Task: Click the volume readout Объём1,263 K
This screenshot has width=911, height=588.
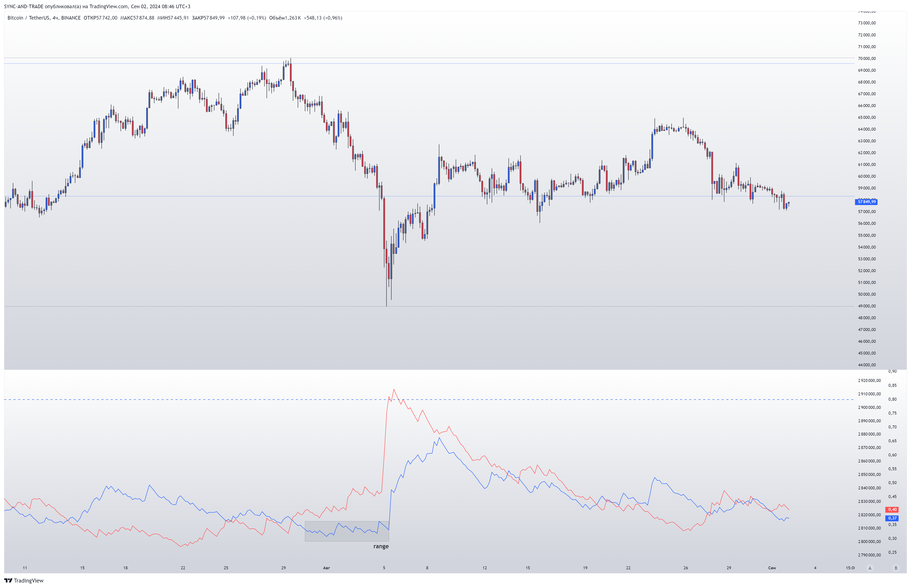Action: [x=285, y=18]
